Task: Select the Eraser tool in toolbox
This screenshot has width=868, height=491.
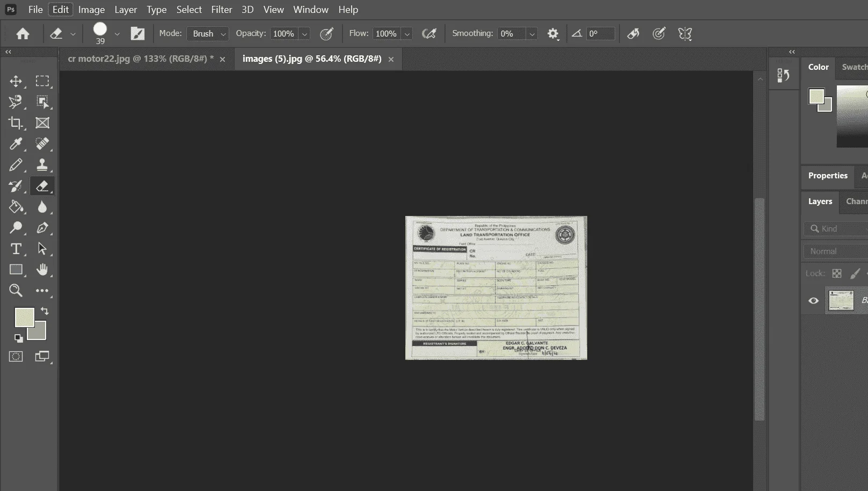Action: click(42, 186)
